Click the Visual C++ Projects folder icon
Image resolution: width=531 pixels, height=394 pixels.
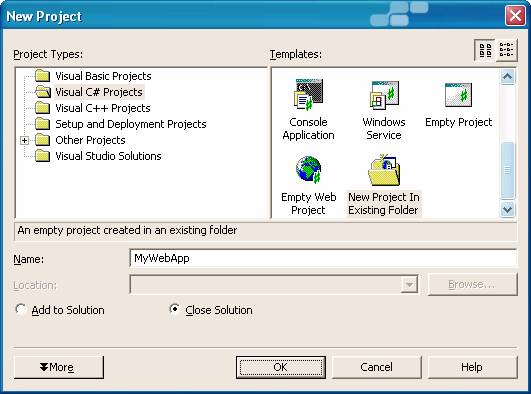click(x=43, y=108)
